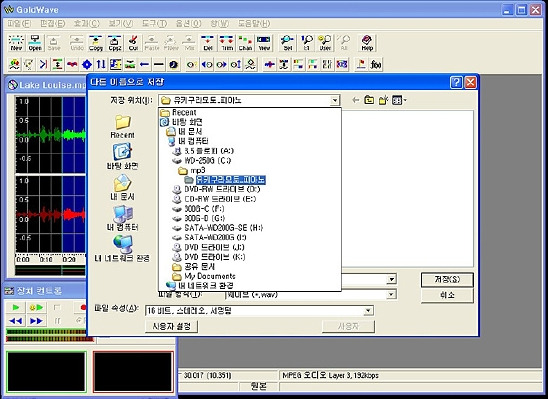Viewport: 548px width, 399px height.
Task: Click the green Play button in device controls
Action: pyautogui.click(x=16, y=307)
